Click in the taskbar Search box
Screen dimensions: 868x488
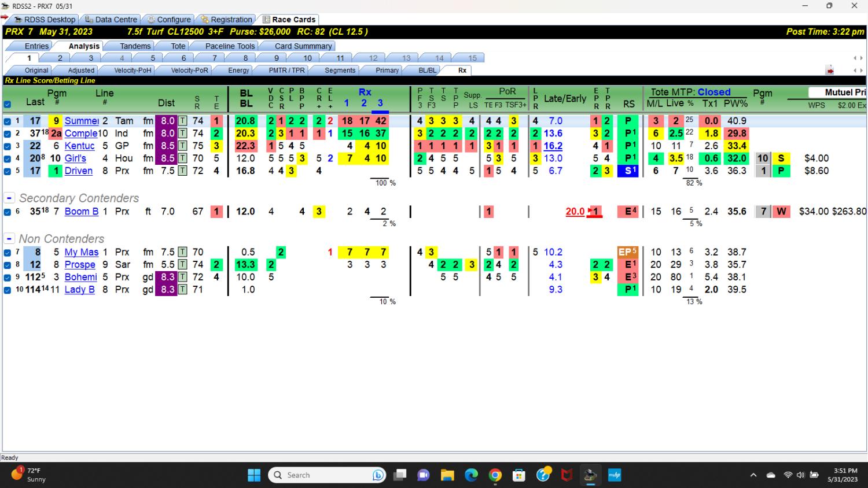tap(327, 475)
